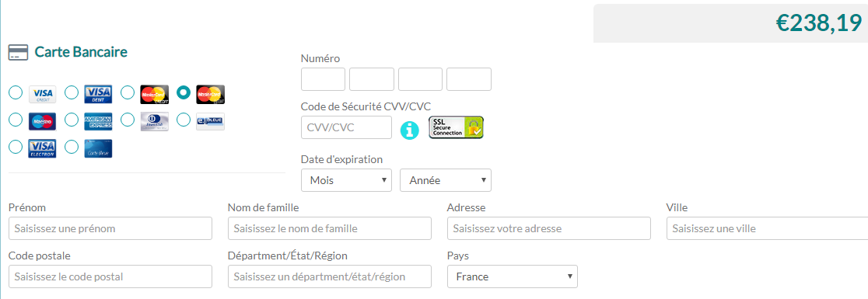Open the Année expiration dropdown
The height and width of the screenshot is (299, 868).
coord(446,180)
